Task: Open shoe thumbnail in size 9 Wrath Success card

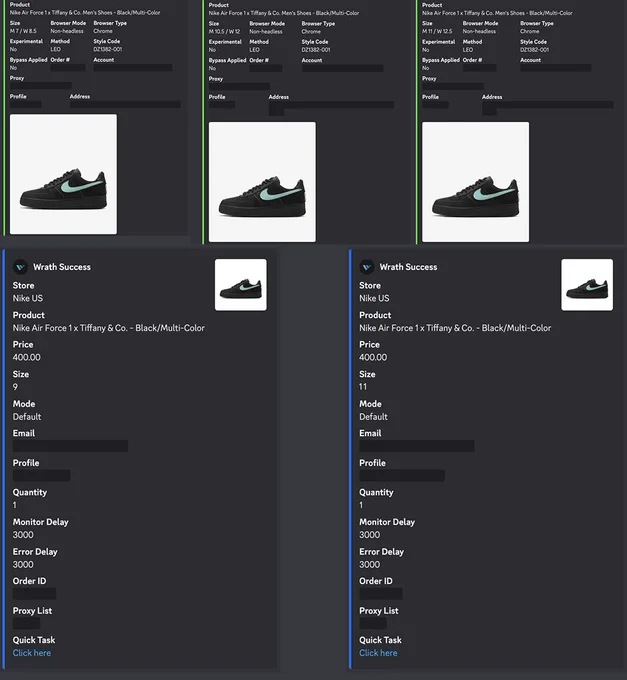Action: coord(241,285)
